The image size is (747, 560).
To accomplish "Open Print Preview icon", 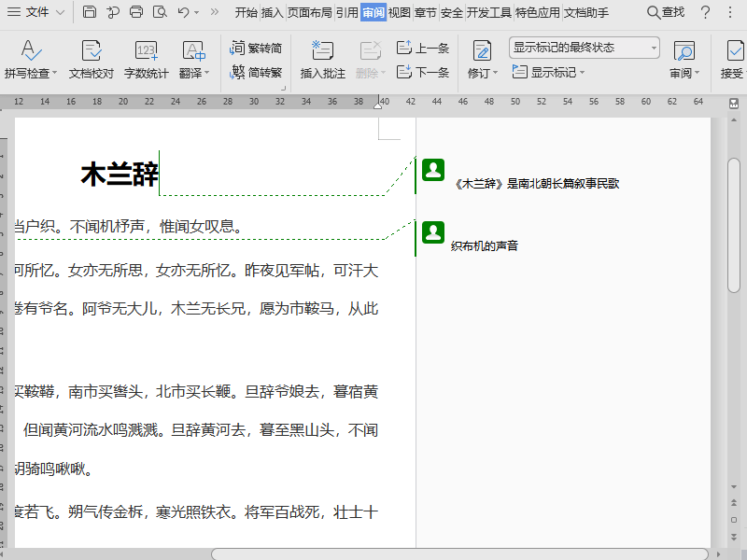I will pyautogui.click(x=160, y=12).
